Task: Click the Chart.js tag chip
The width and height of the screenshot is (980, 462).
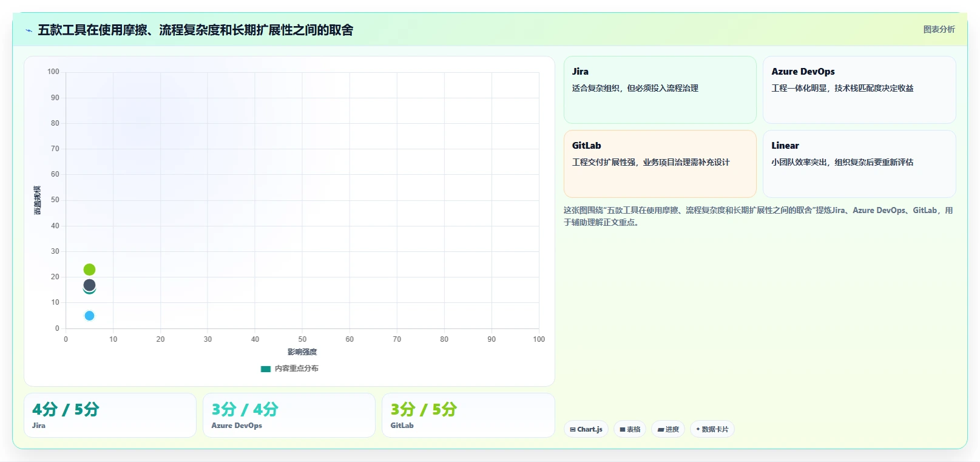Action: click(586, 429)
